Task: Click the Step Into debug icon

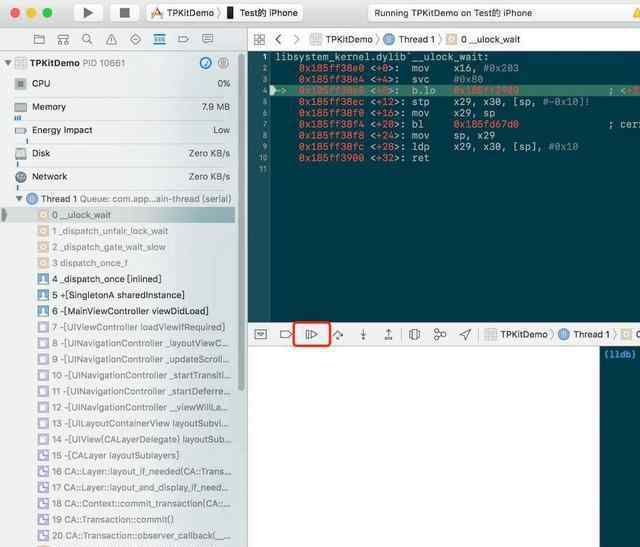Action: 363,334
